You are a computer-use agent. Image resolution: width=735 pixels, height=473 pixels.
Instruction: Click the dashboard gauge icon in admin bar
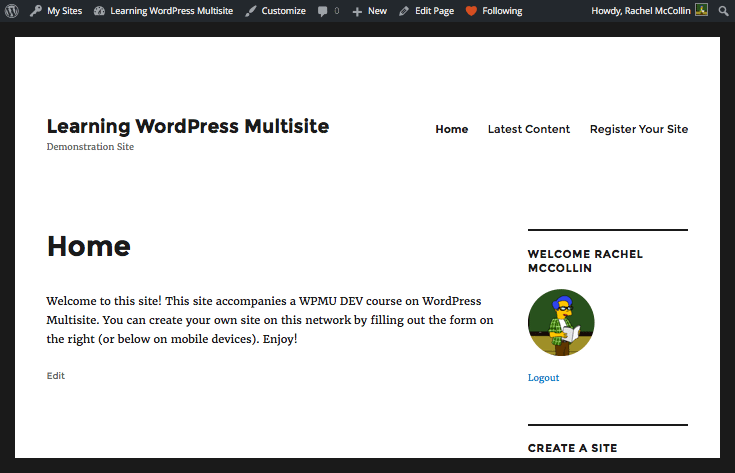(99, 11)
